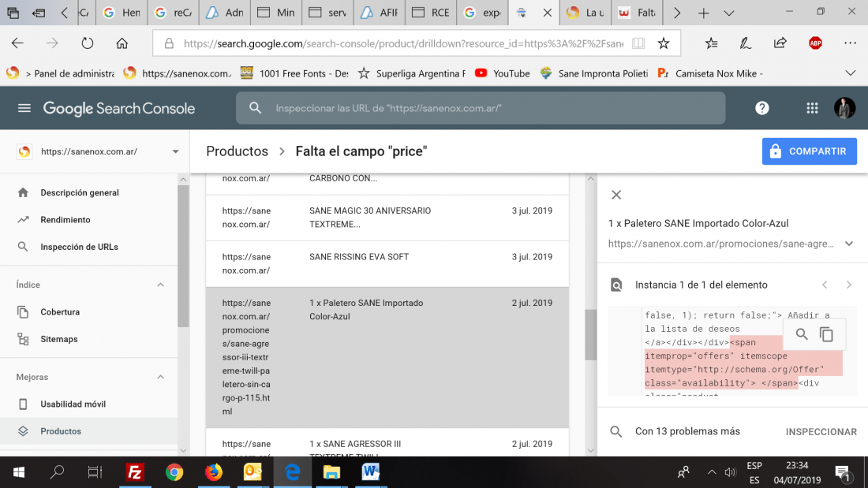Click the sidebar scrollbar thumb
Viewport: 868px width, 488px height.
[x=183, y=256]
